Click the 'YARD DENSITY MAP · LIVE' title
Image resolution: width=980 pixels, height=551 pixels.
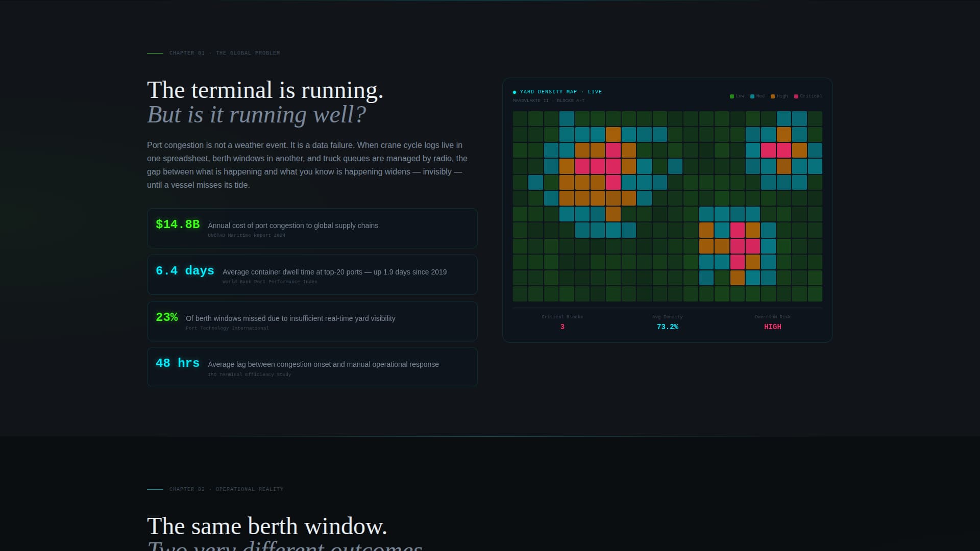click(x=561, y=92)
